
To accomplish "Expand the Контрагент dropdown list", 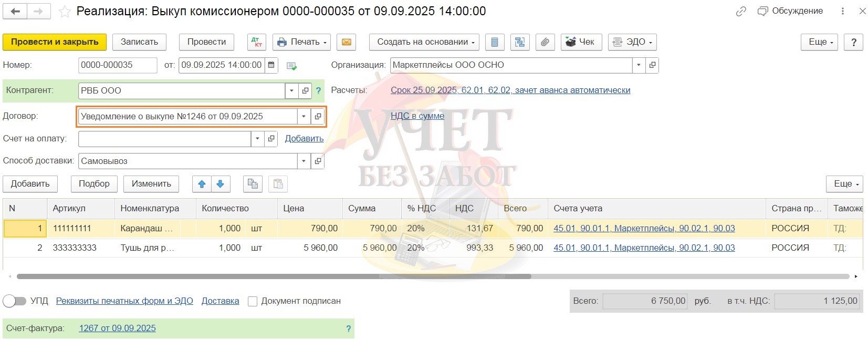I will click(292, 91).
